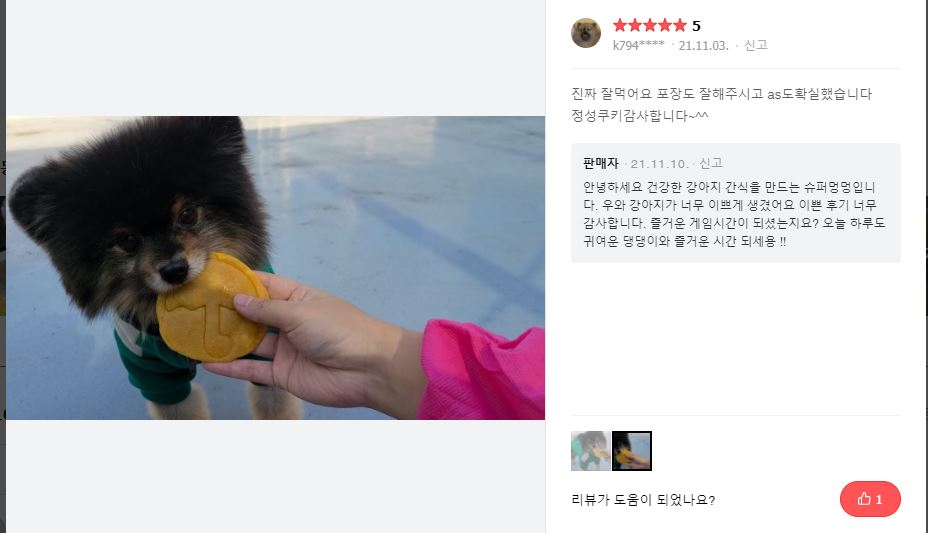Click the thumbs-up icon in red button
This screenshot has height=533, width=928.
[864, 499]
